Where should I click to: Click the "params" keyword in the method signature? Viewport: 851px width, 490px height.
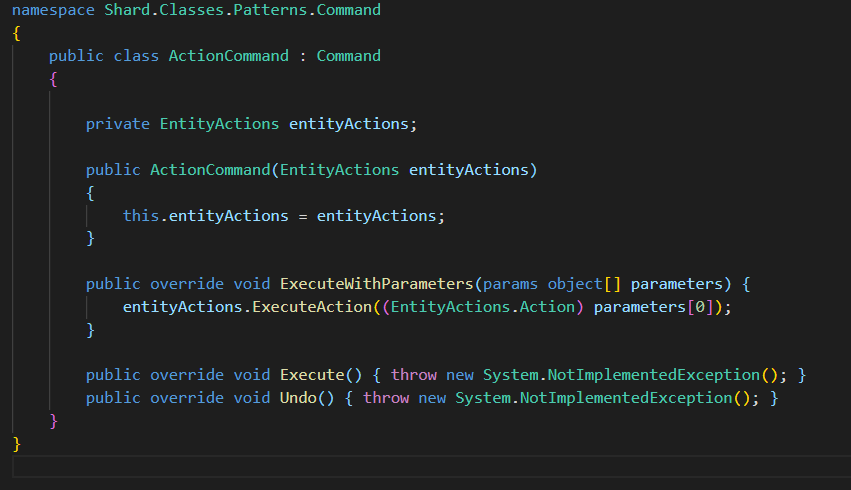[x=510, y=284]
